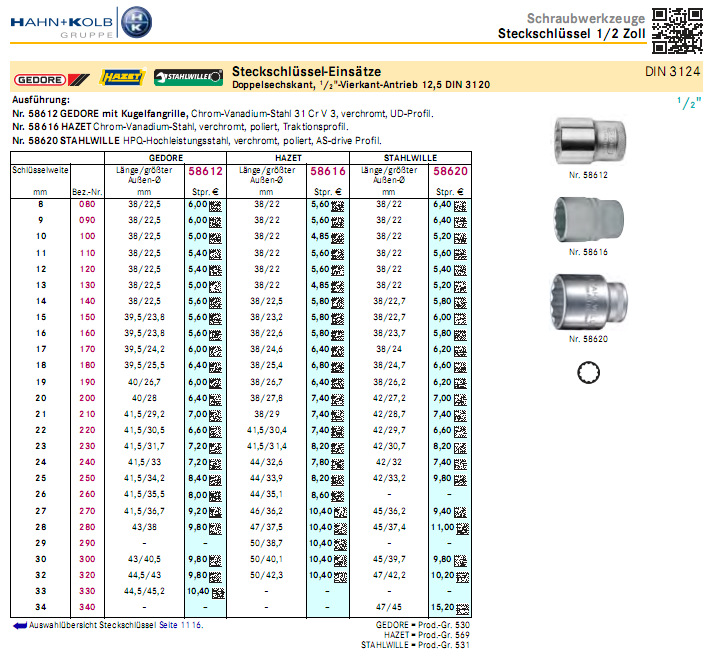Click the data matrix code beside GEDORE 6,60 price, row 22

coord(215,432)
